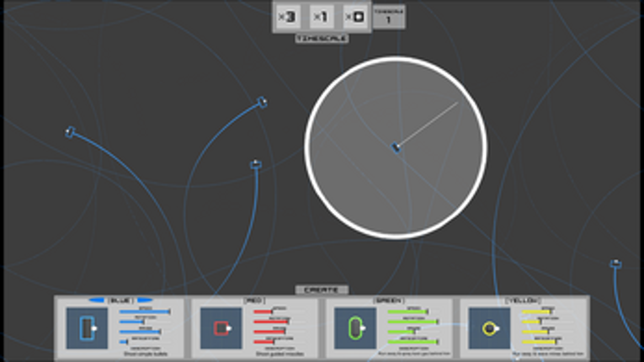Select the yellow unit preview icon
The width and height of the screenshot is (644, 362).
[489, 328]
